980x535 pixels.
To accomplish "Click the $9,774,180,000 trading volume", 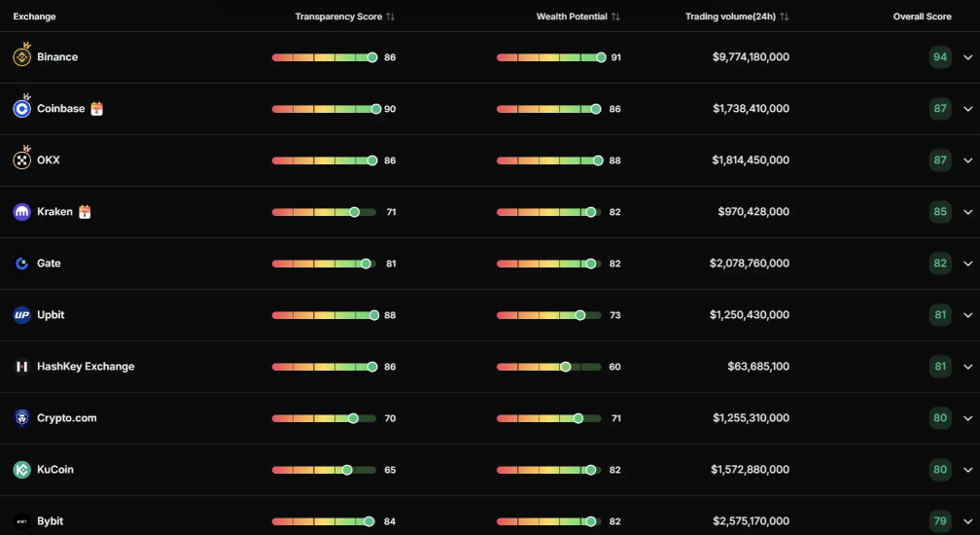I will (751, 56).
